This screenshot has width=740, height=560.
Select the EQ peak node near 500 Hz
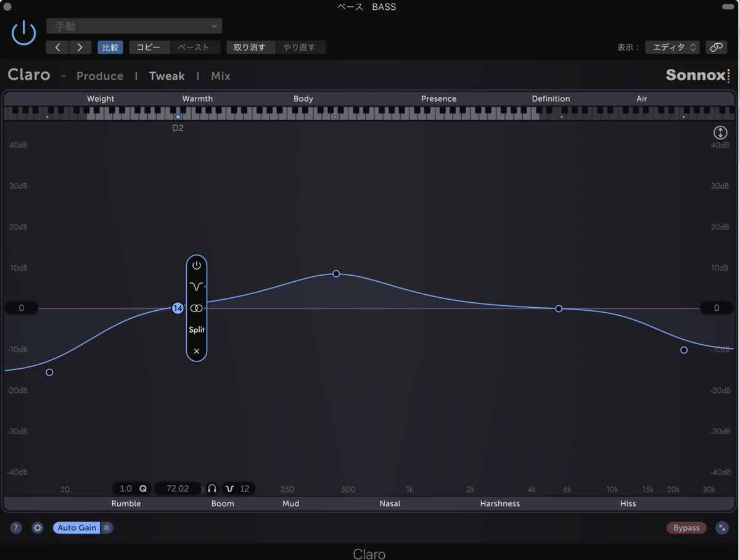point(336,273)
